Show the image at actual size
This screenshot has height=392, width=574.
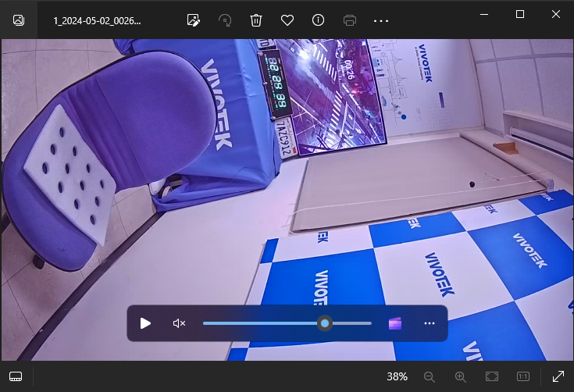[522, 376]
